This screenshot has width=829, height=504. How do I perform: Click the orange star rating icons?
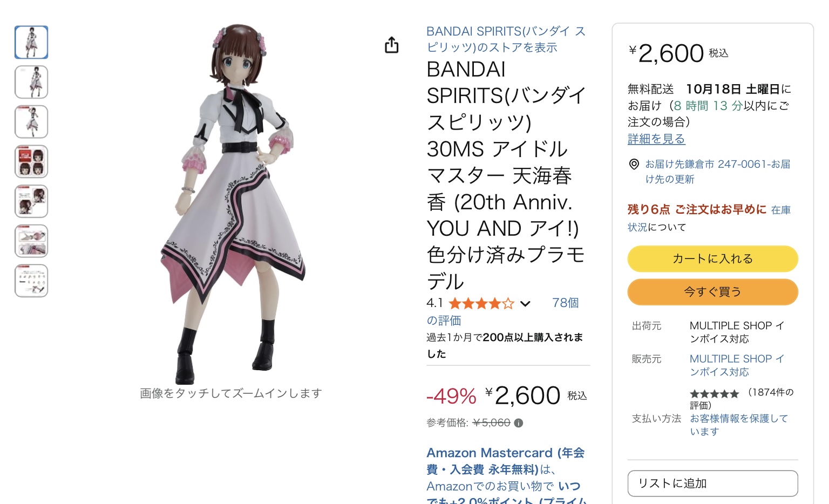tap(481, 304)
